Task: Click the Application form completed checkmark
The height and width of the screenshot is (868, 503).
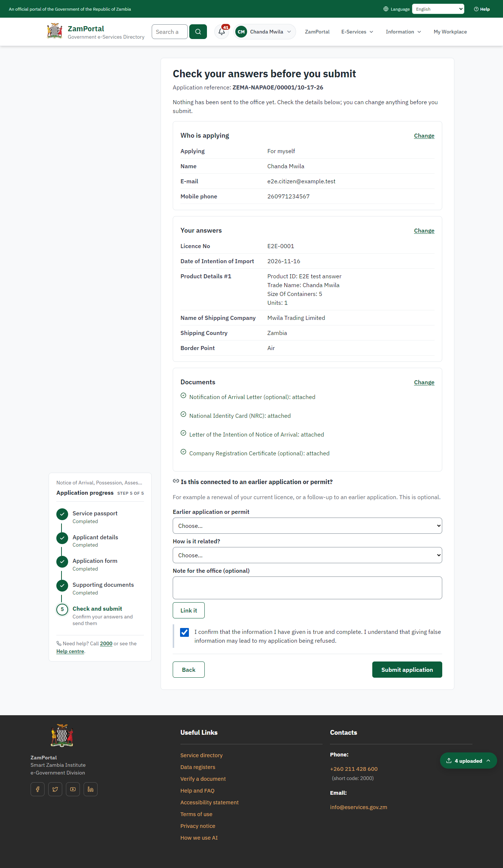Action: pos(62,562)
